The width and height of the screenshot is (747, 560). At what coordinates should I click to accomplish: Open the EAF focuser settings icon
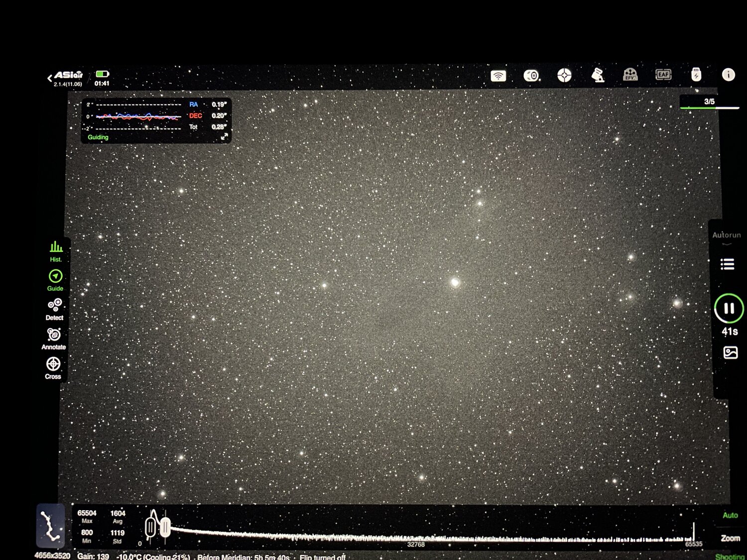(663, 75)
